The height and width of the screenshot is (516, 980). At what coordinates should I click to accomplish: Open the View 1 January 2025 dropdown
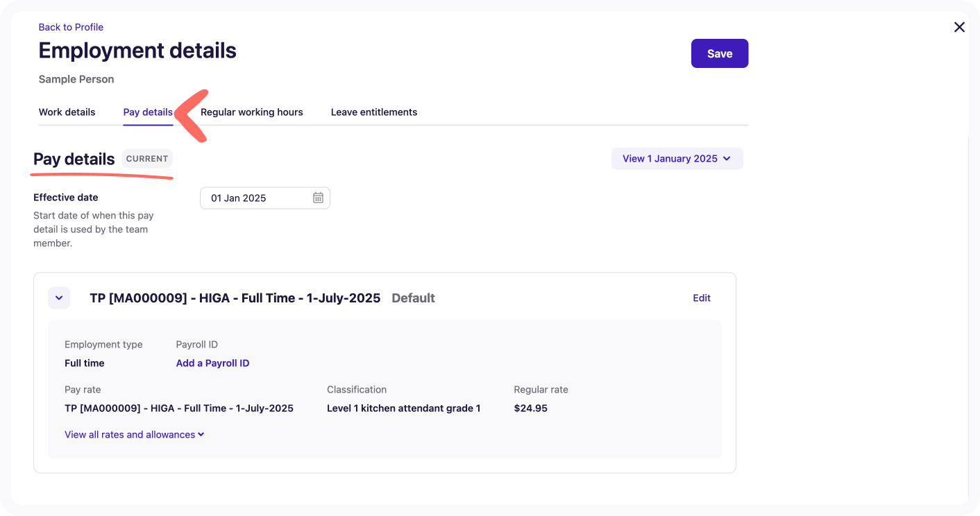click(677, 159)
